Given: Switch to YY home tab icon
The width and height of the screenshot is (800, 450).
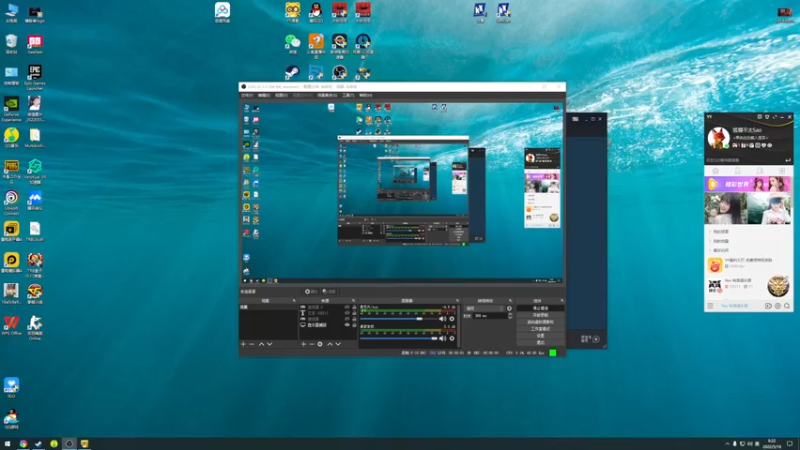Looking at the screenshot, I should point(715,171).
